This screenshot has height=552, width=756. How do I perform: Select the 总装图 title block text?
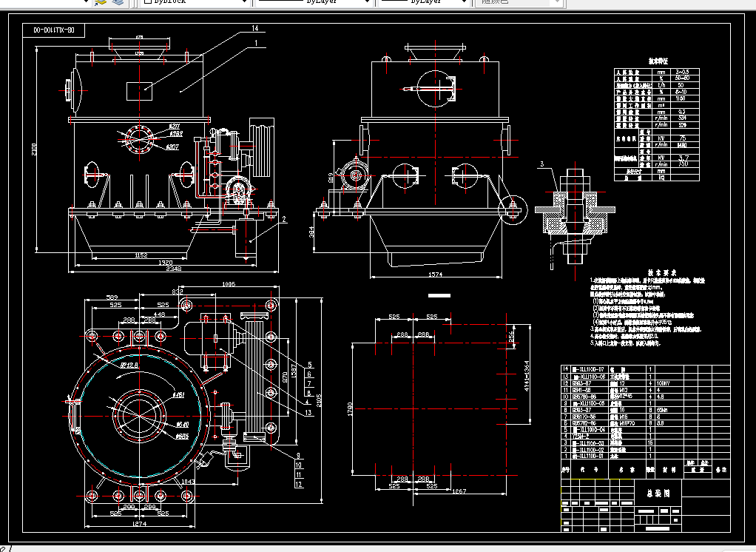[658, 494]
